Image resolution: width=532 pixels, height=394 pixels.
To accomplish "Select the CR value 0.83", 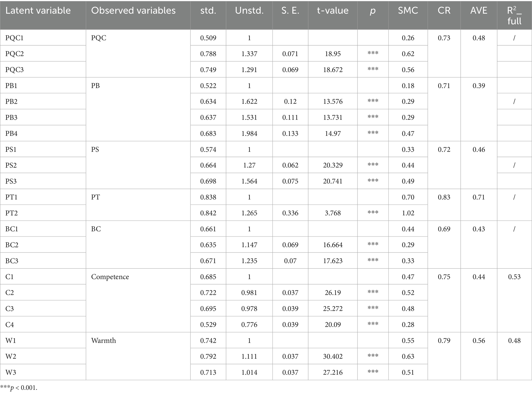I will pyautogui.click(x=444, y=197).
